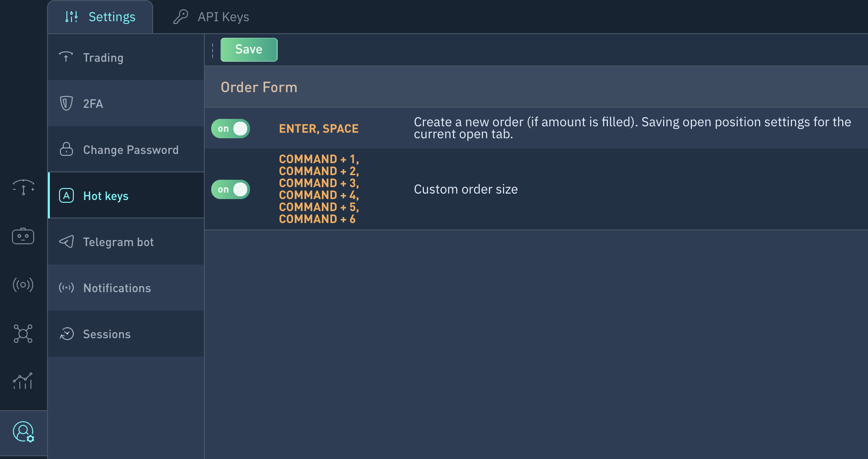The height and width of the screenshot is (459, 868).
Task: Open the network nodes icon in sidebar
Action: click(23, 333)
